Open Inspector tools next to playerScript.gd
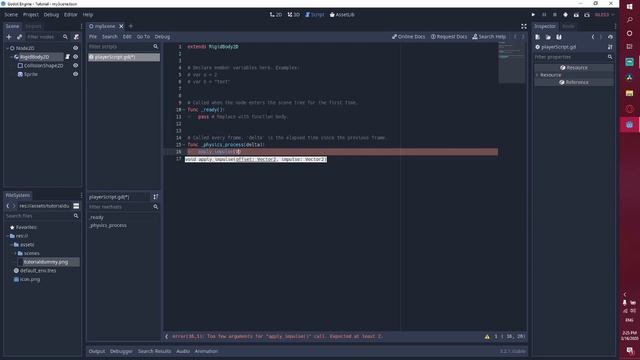The width and height of the screenshot is (640, 360). click(x=610, y=47)
